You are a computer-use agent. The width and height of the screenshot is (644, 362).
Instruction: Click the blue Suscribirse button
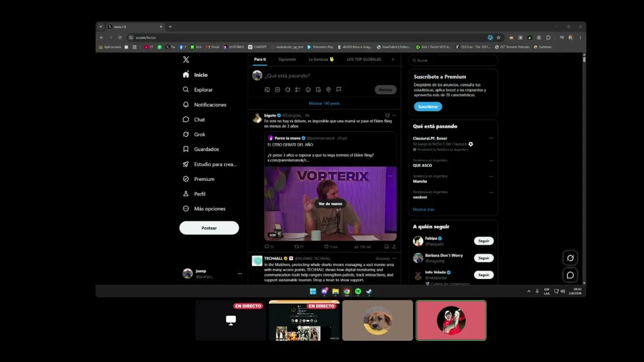point(428,107)
